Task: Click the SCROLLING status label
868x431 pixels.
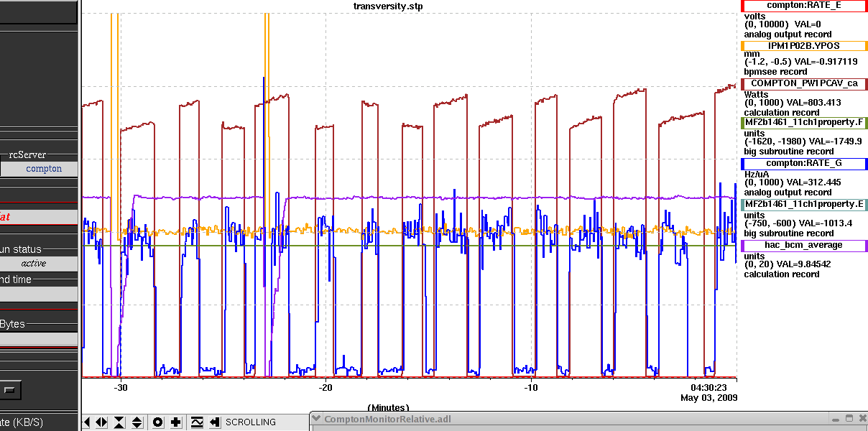Action: pos(250,422)
